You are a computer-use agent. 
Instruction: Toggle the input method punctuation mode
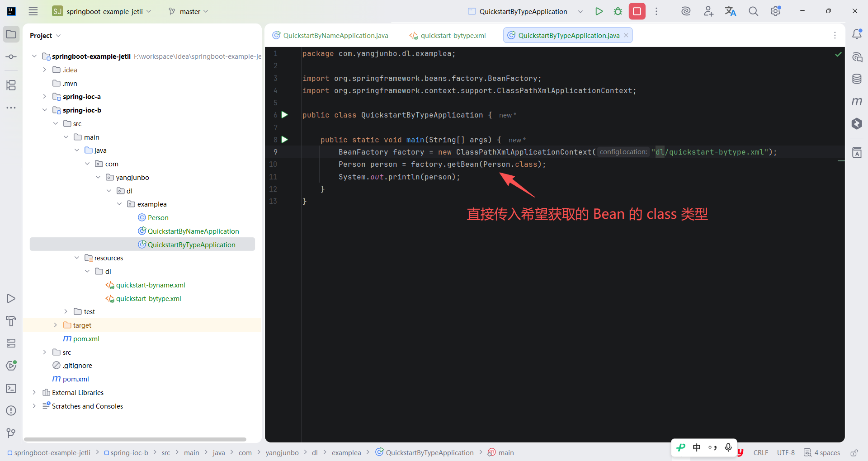712,447
